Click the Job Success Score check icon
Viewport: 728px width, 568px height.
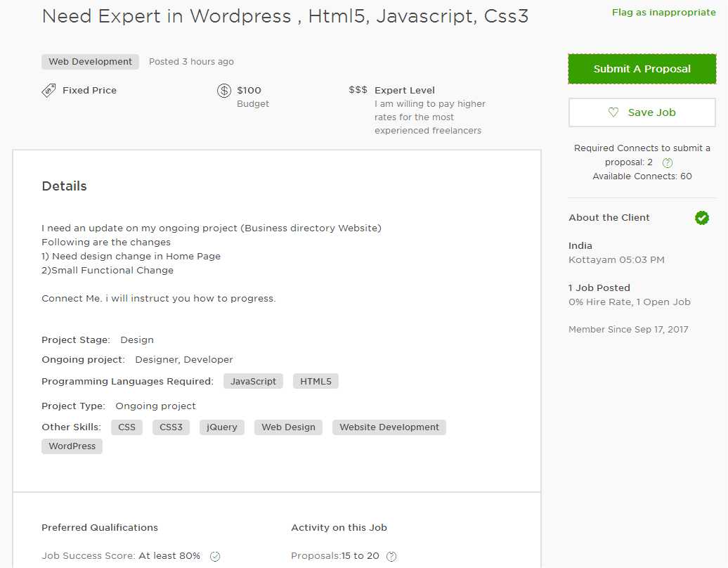pyautogui.click(x=215, y=556)
